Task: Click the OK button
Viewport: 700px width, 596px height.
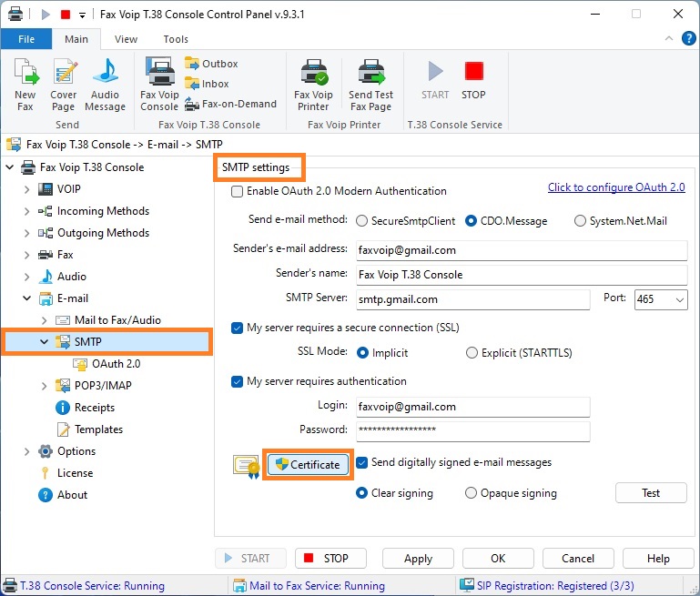Action: [x=498, y=559]
